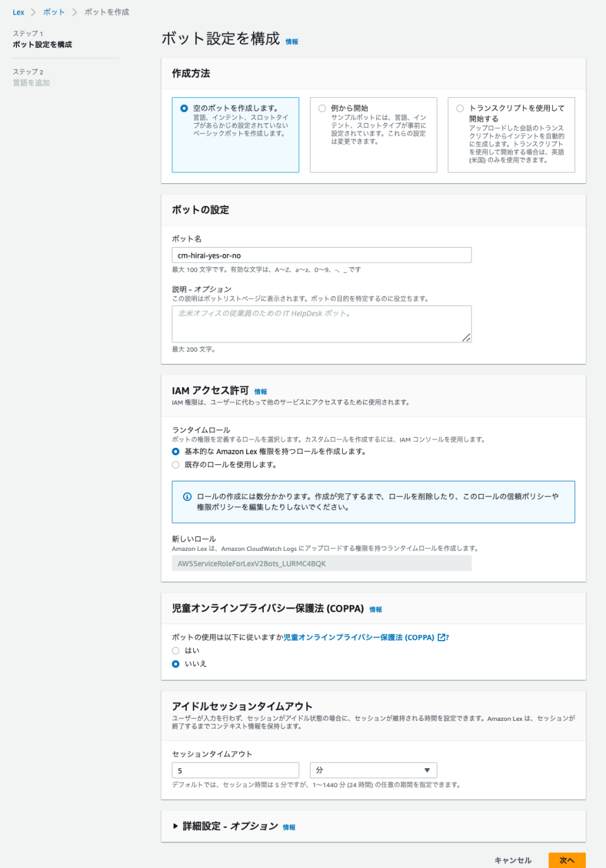
Task: Expand the 詳細設定 - オプション section
Action: pos(174,826)
